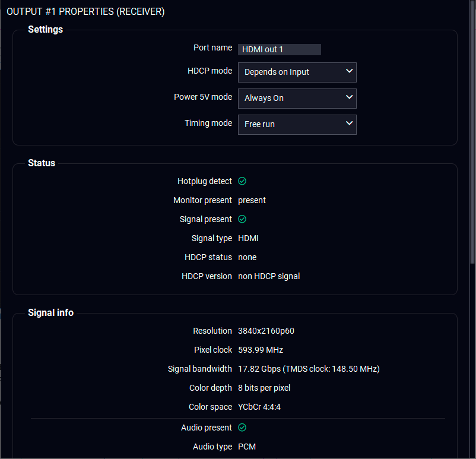Click the Monitor present status value

252,200
